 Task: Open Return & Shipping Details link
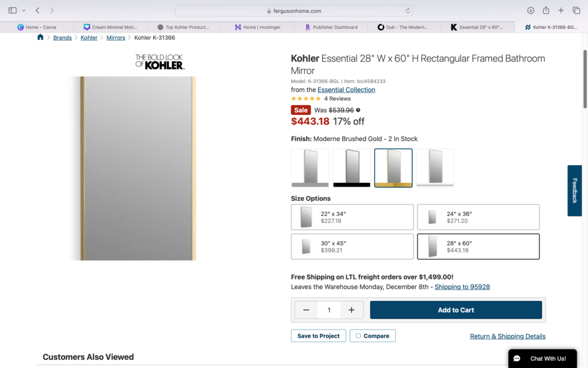tap(508, 336)
